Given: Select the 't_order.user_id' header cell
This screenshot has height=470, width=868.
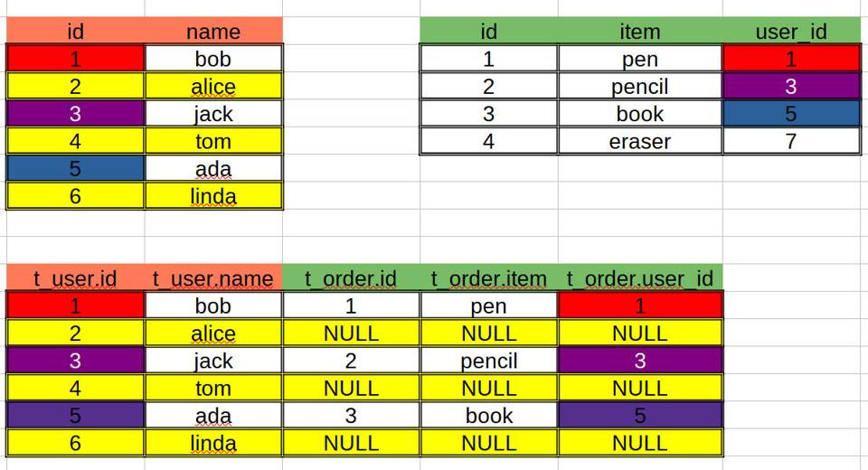Looking at the screenshot, I should [640, 278].
